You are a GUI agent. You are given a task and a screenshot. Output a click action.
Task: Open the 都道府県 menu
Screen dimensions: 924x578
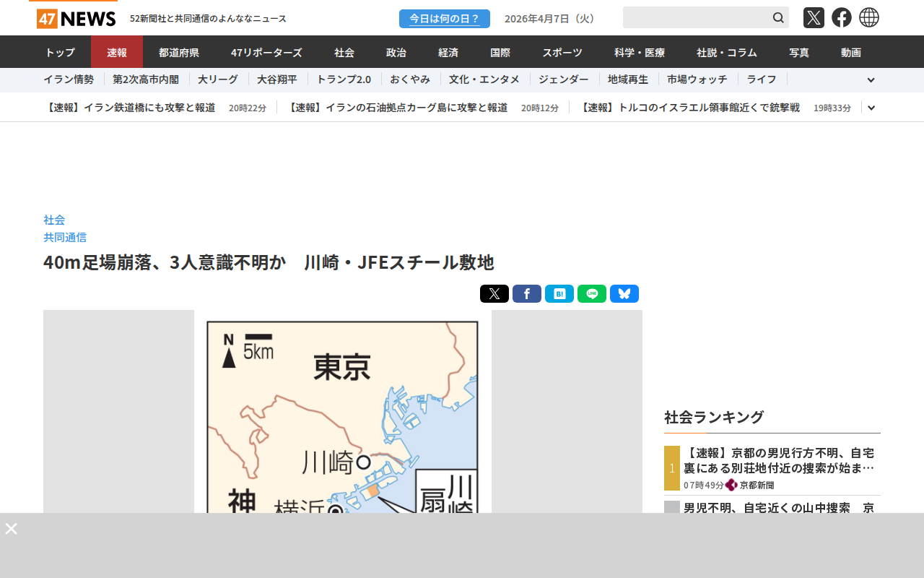179,52
